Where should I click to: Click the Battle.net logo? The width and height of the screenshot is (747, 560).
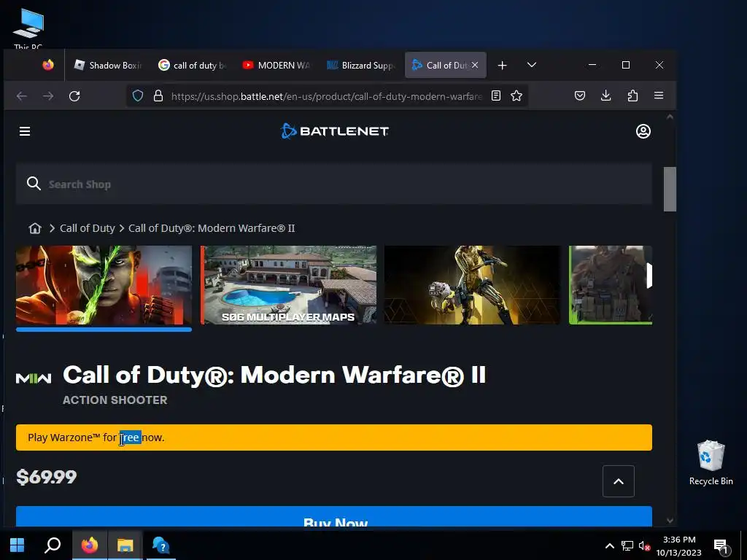pyautogui.click(x=334, y=131)
